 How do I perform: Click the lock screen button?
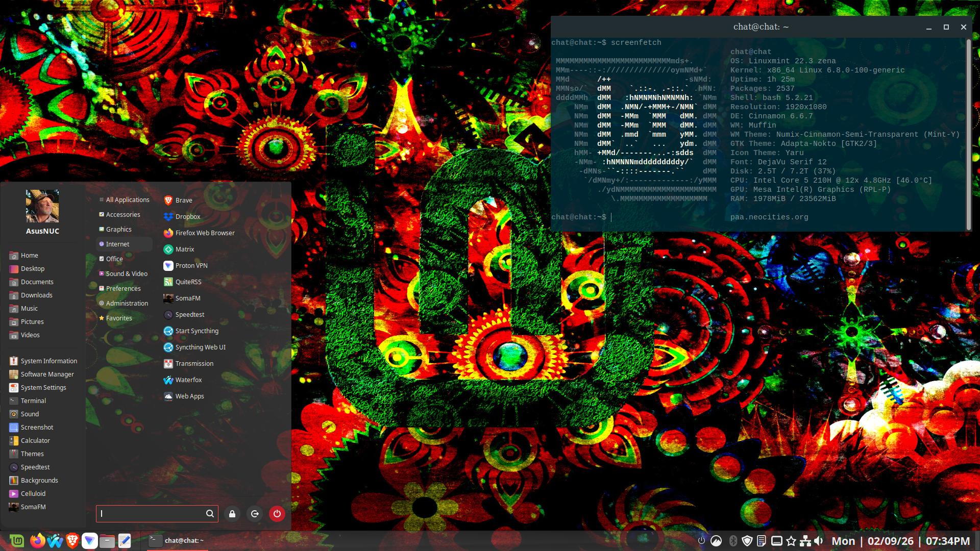tap(232, 514)
